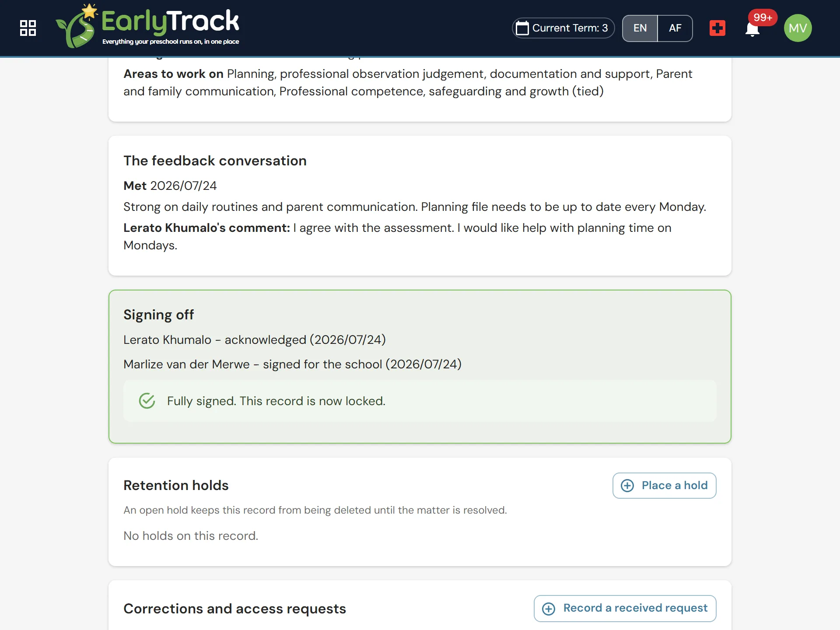840x630 pixels.
Task: Open the red first-aid cross icon
Action: 717,28
